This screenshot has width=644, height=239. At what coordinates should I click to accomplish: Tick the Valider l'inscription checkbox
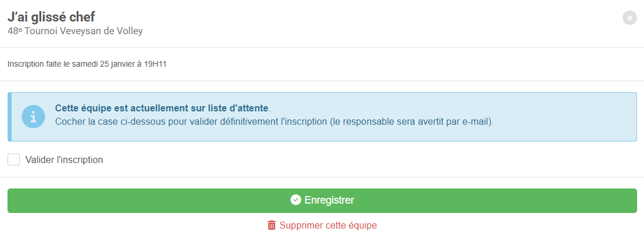(14, 160)
